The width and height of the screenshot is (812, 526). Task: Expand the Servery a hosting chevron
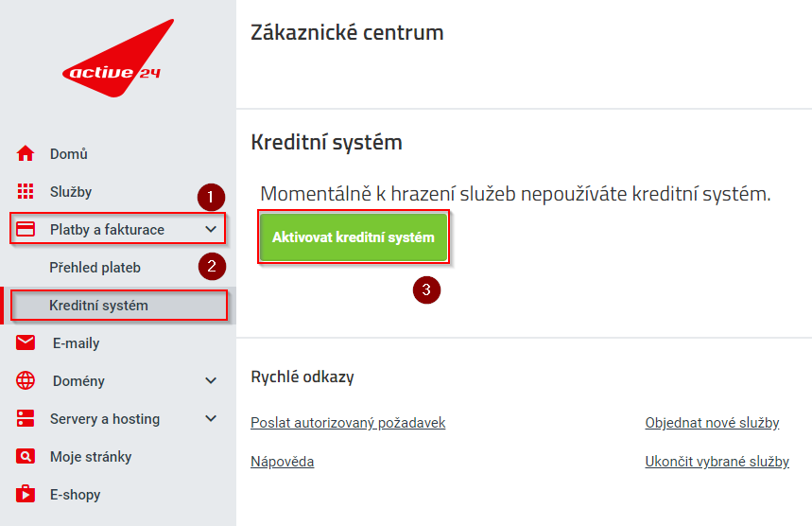point(211,419)
